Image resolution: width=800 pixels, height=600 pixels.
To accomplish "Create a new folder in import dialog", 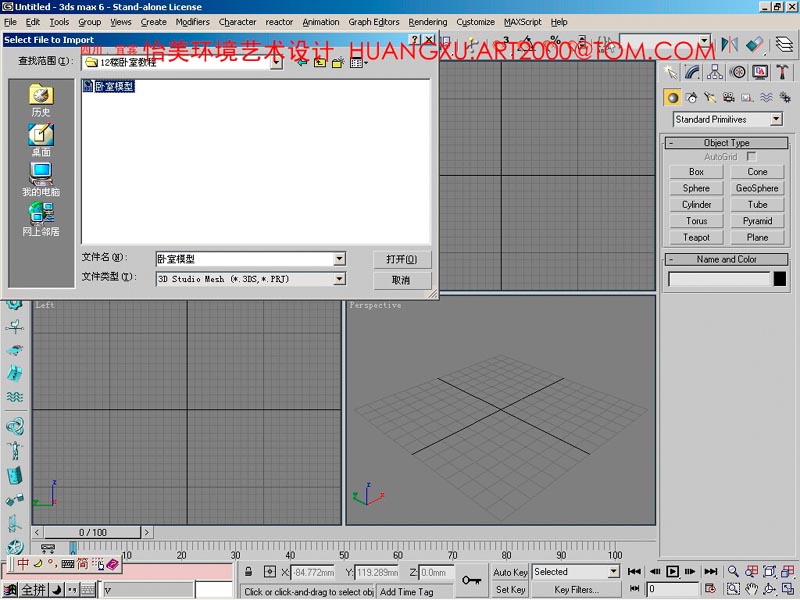I will [338, 62].
